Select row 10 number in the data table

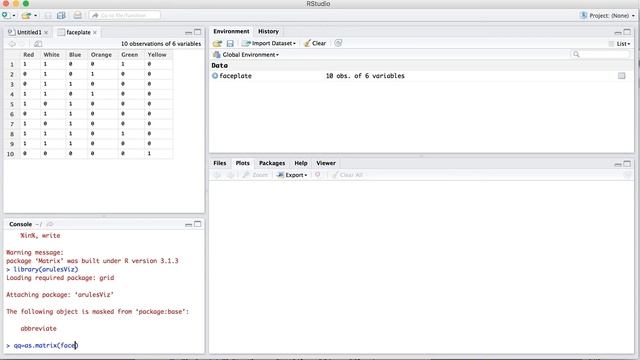pyautogui.click(x=11, y=154)
